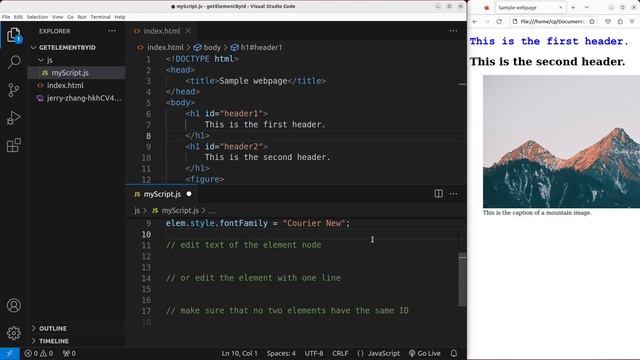Click the js breadcrumb in myScript.js editor
Screen dimensions: 640x360
pyautogui.click(x=137, y=211)
